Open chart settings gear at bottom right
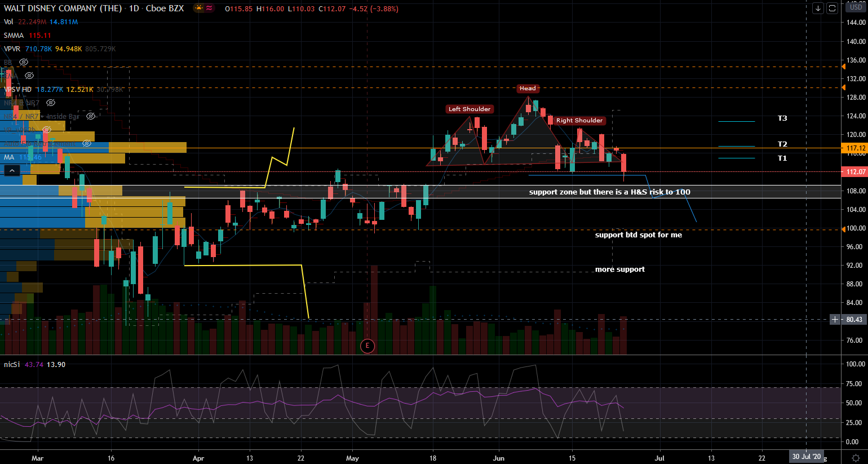The width and height of the screenshot is (868, 464). coord(856,457)
